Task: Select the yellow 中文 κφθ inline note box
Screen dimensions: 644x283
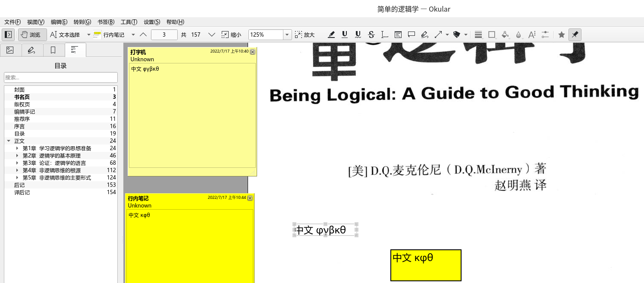Action: [426, 265]
